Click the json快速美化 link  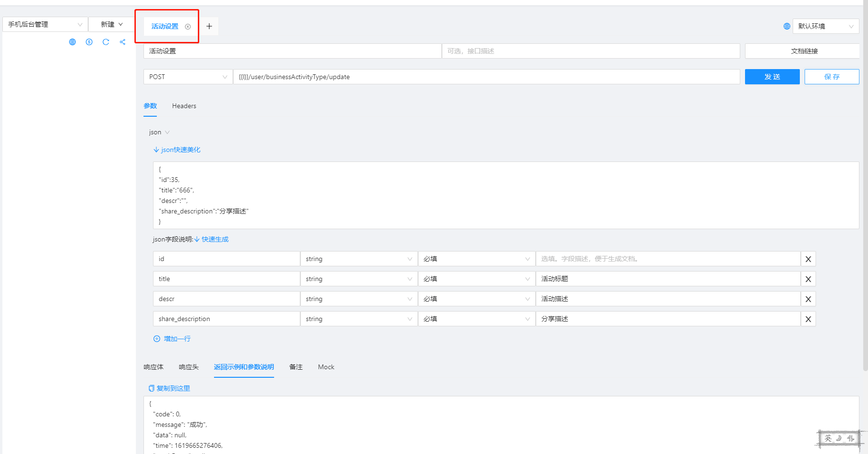click(x=177, y=150)
